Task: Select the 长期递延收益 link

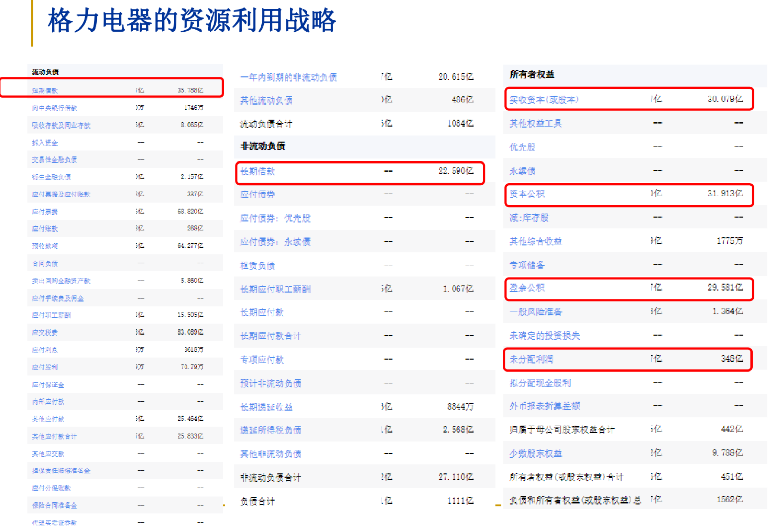Action: (x=267, y=407)
